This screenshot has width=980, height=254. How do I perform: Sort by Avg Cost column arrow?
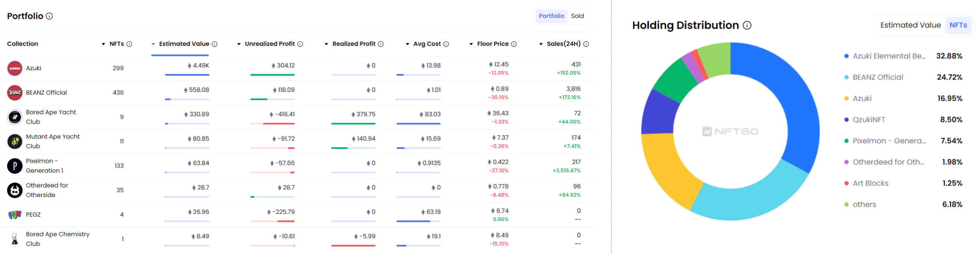click(x=407, y=44)
